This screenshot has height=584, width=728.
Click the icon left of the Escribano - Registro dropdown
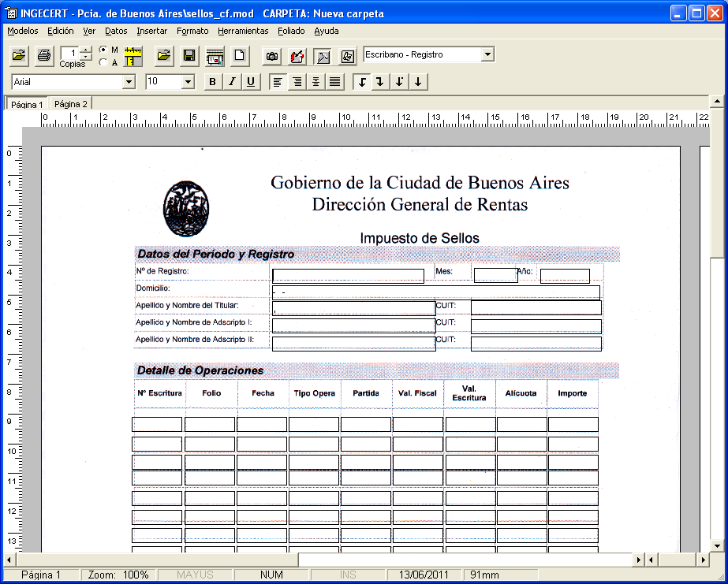[348, 56]
